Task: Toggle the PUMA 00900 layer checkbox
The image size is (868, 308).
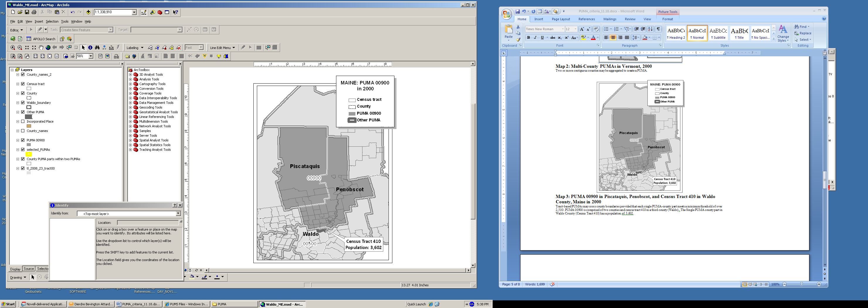Action: (23, 140)
